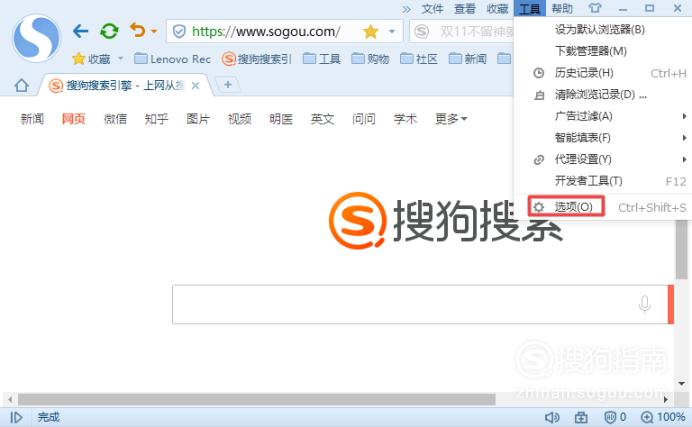Image resolution: width=692 pixels, height=427 pixels.
Task: Go to the 网页 search category
Action: pyautogui.click(x=73, y=119)
